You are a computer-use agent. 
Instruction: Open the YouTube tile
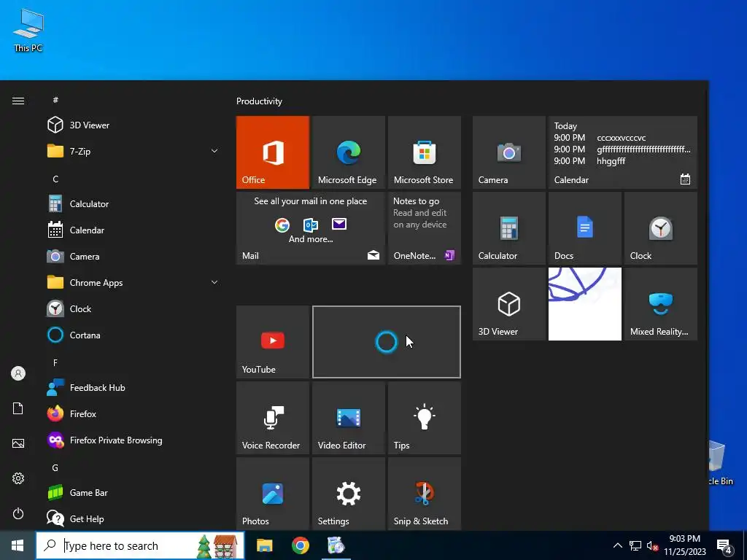point(273,342)
